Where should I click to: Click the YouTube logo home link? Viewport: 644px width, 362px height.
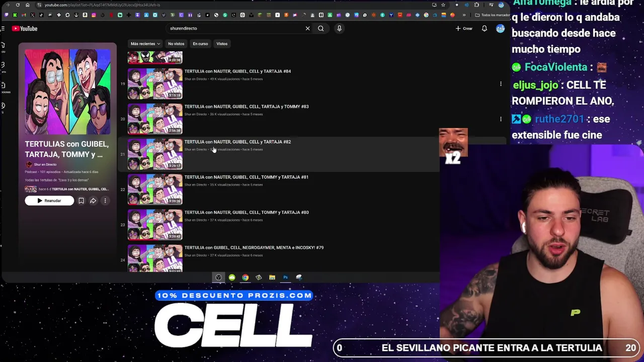(25, 29)
